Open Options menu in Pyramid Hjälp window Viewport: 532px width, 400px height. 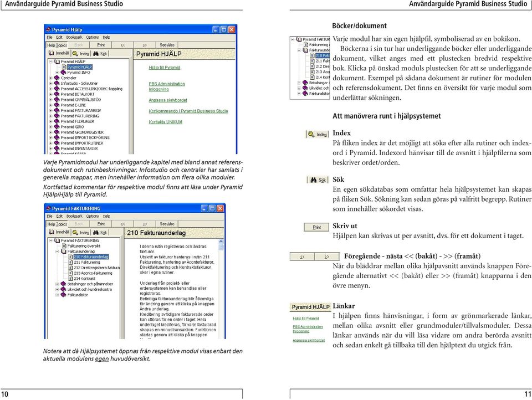[x=93, y=37]
